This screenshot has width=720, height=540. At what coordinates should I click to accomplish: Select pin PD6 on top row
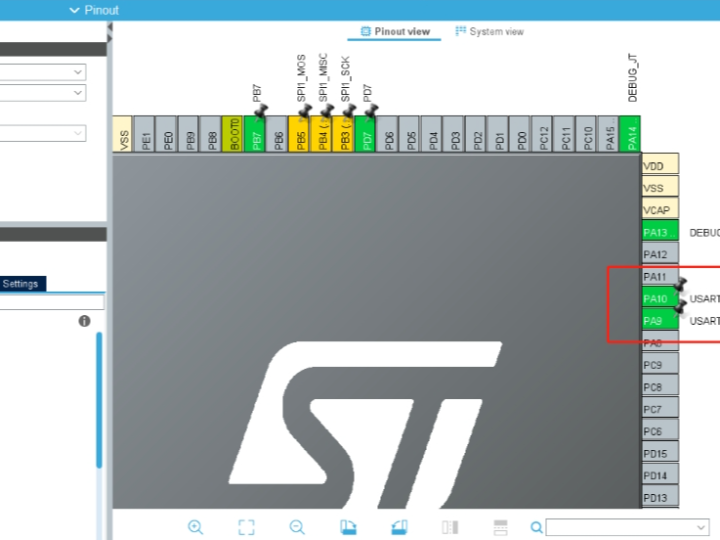388,134
